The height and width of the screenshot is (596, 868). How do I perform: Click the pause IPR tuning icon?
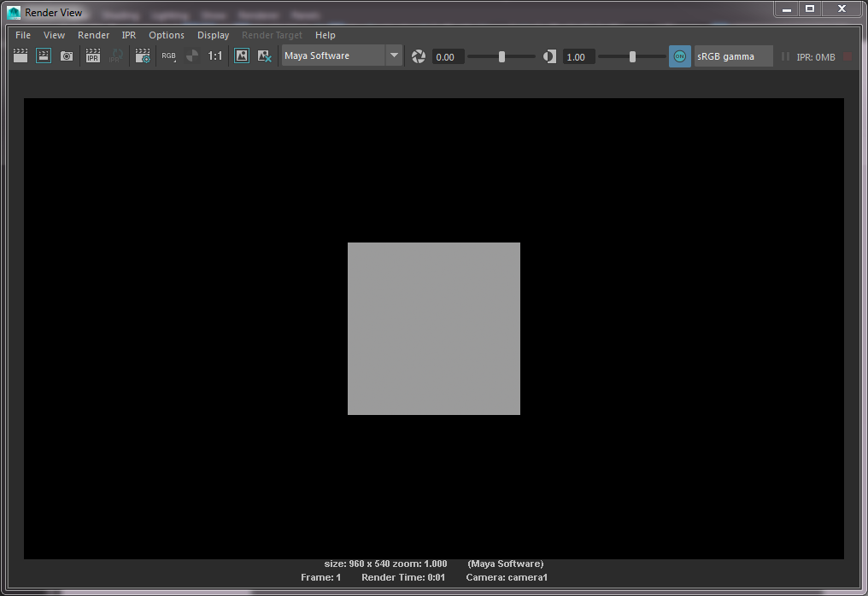pos(785,56)
